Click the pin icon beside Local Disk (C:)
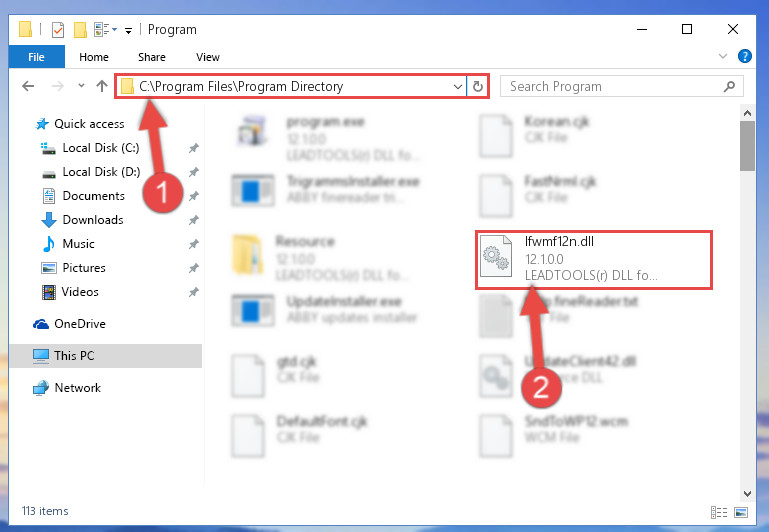Viewport: 769px width, 532px height. coord(194,148)
